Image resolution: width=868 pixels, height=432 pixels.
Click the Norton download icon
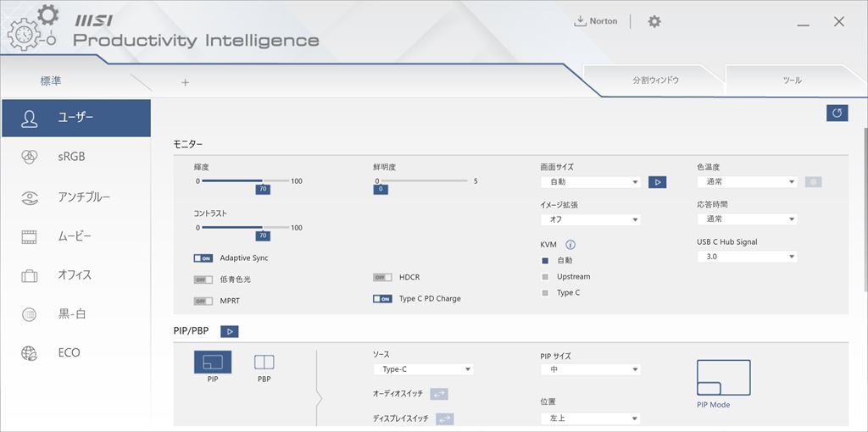[580, 21]
